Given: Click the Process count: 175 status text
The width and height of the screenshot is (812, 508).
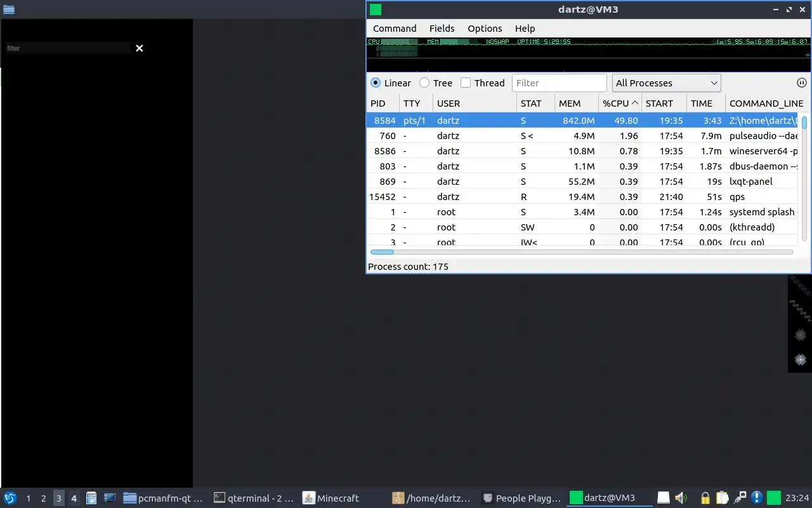Looking at the screenshot, I should point(408,267).
